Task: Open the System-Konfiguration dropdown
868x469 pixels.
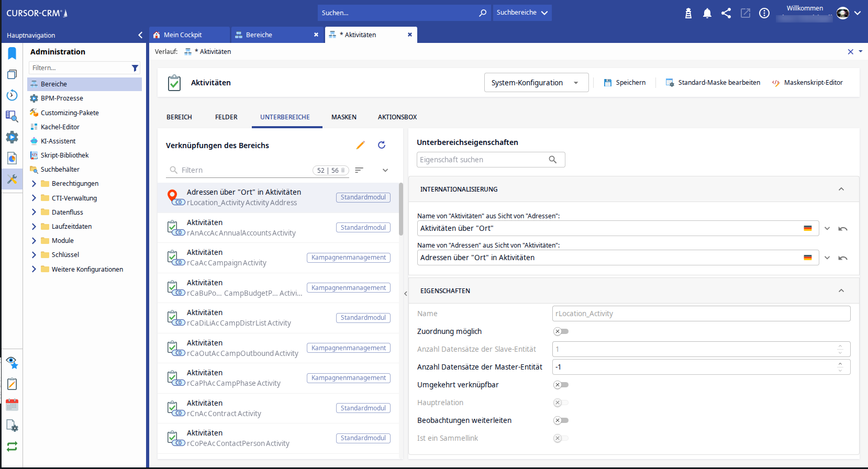Action: [536, 83]
